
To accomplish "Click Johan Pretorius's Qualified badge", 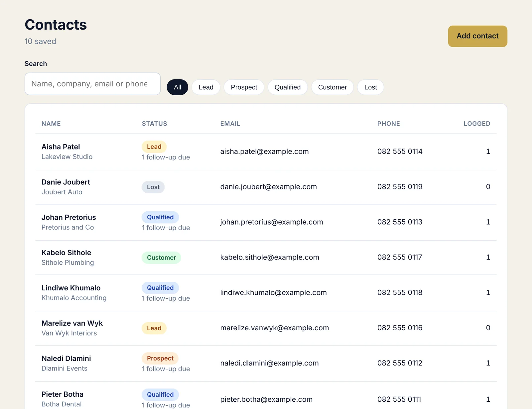I will (x=160, y=217).
